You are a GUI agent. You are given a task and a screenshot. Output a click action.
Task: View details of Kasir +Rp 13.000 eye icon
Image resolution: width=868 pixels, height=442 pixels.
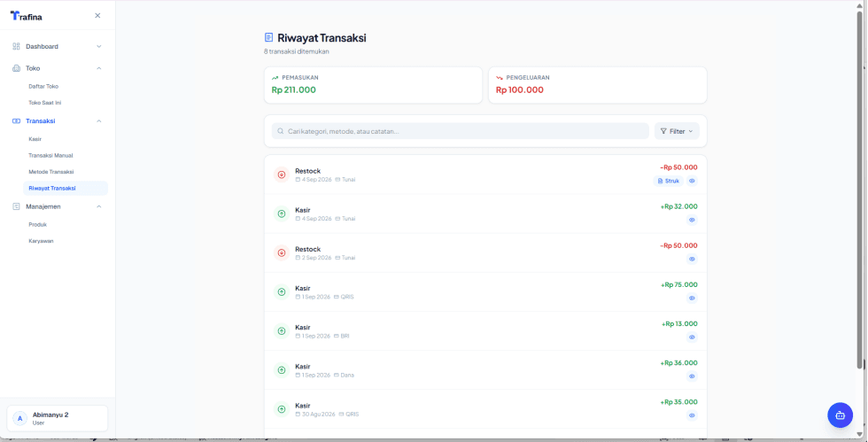(692, 337)
